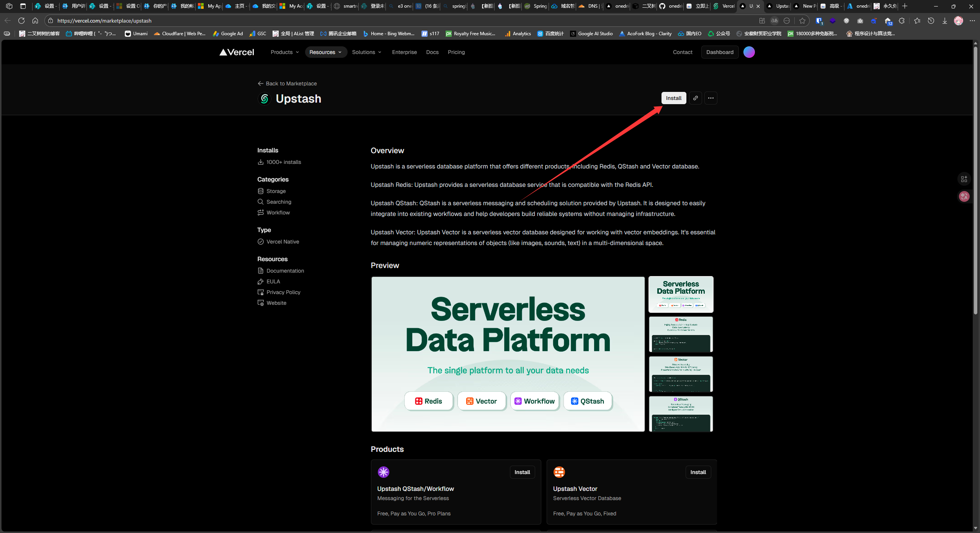Image resolution: width=980 pixels, height=533 pixels.
Task: Expand the Resources dropdown menu
Action: pyautogui.click(x=325, y=52)
